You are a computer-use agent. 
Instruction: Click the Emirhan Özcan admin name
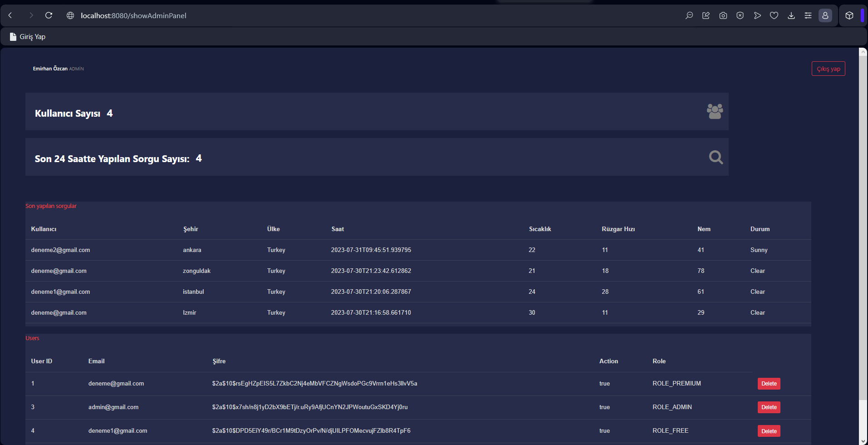tap(50, 69)
